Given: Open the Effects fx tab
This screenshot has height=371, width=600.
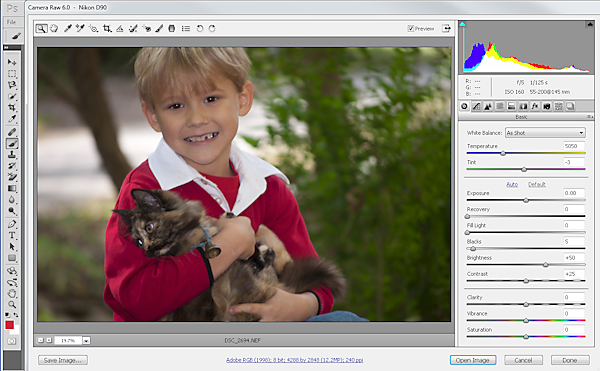Looking at the screenshot, I should point(535,106).
